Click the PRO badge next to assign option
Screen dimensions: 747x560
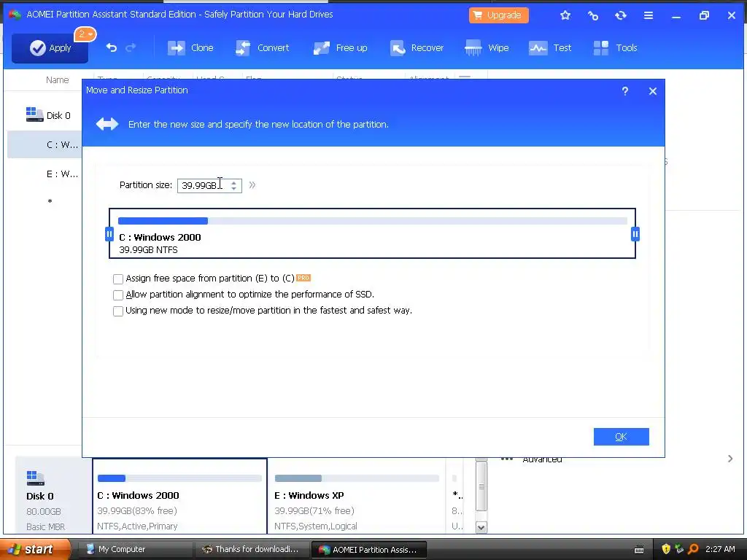(x=303, y=278)
